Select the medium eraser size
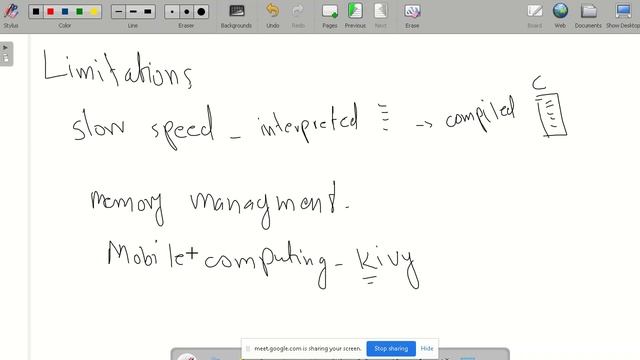 (x=187, y=11)
